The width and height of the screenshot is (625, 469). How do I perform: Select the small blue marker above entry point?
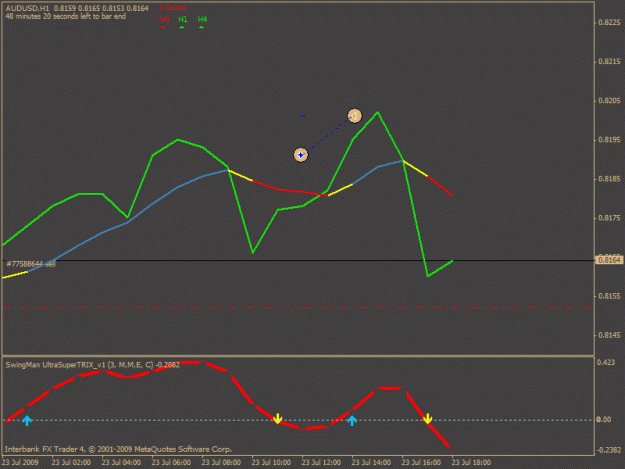pos(303,116)
